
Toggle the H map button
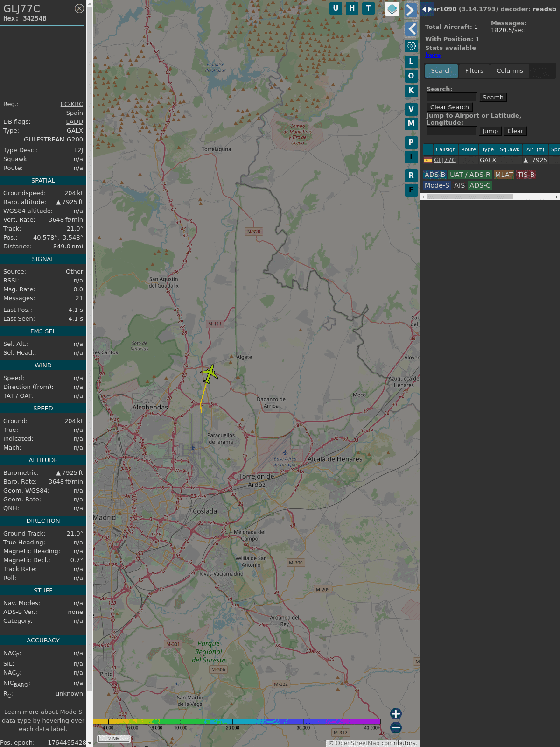[352, 8]
